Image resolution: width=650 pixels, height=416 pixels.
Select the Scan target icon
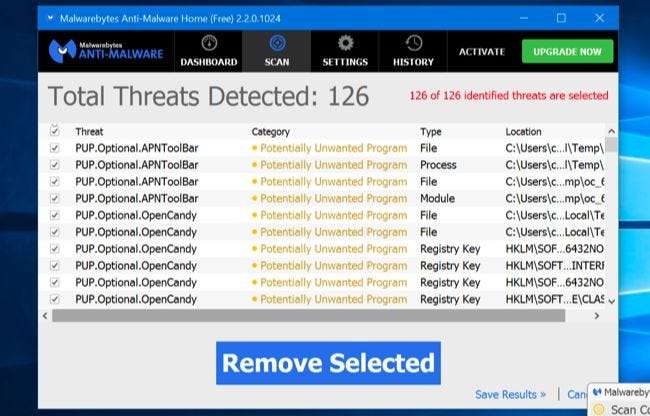point(277,43)
